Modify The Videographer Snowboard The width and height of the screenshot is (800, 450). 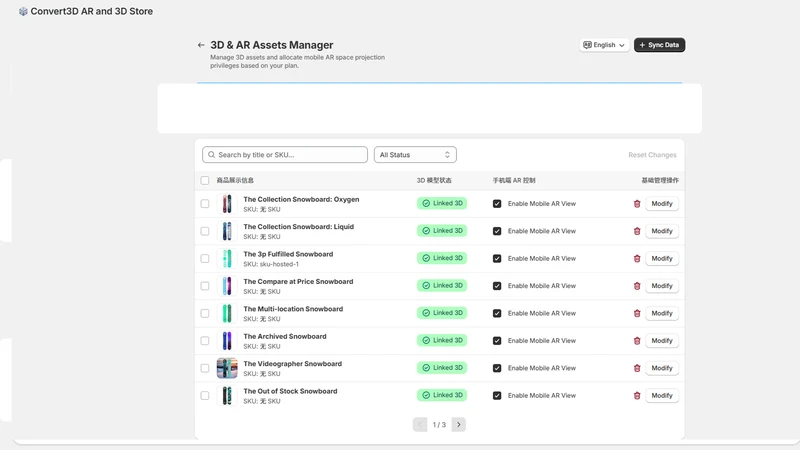pyautogui.click(x=662, y=368)
